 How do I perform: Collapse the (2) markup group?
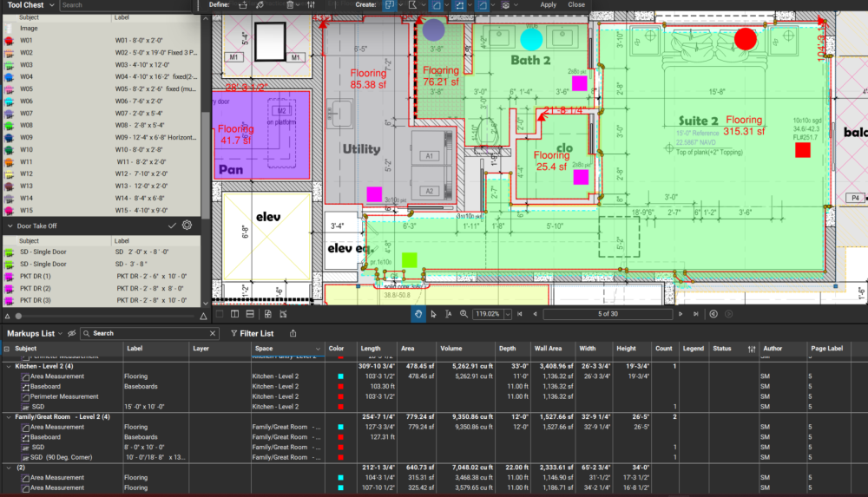point(9,468)
